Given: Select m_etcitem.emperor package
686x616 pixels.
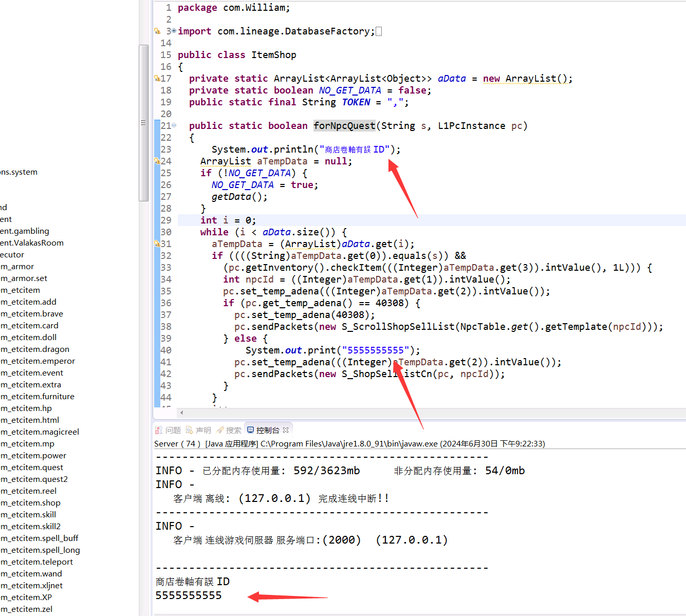Looking at the screenshot, I should pos(38,361).
